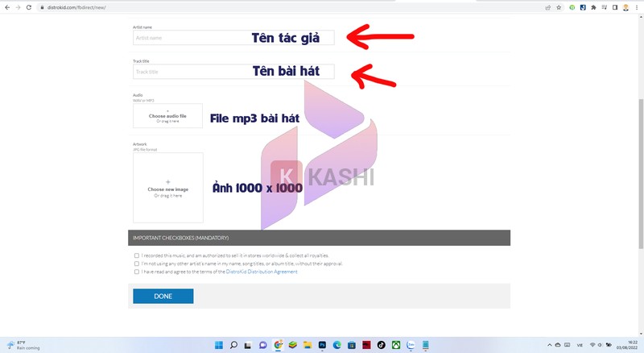644x353 pixels.
Task: Open Task View on the taskbar
Action: (248, 345)
